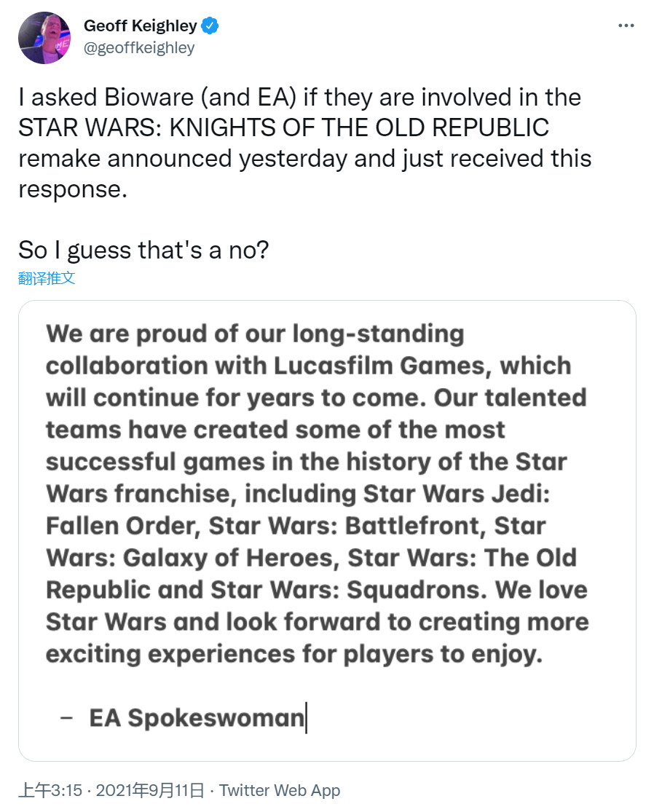Click the "So I guess that's a no?" line

tap(143, 250)
